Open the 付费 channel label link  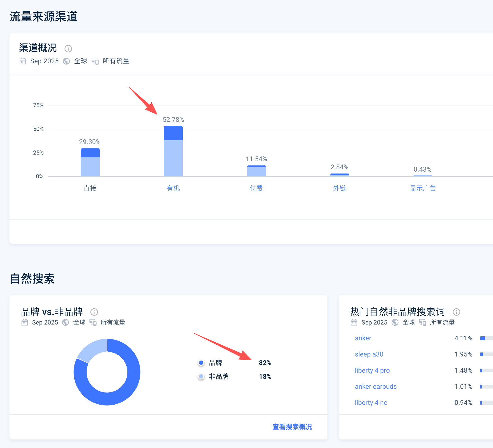click(256, 188)
